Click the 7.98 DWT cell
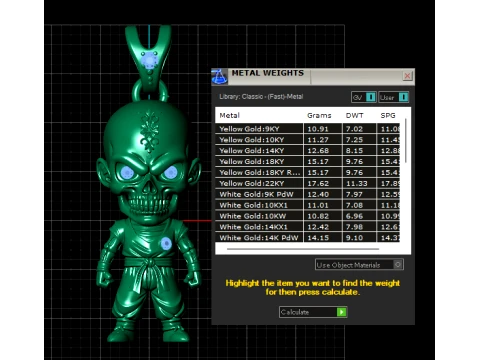Screen dimensions: 480x360 [x=359, y=227]
